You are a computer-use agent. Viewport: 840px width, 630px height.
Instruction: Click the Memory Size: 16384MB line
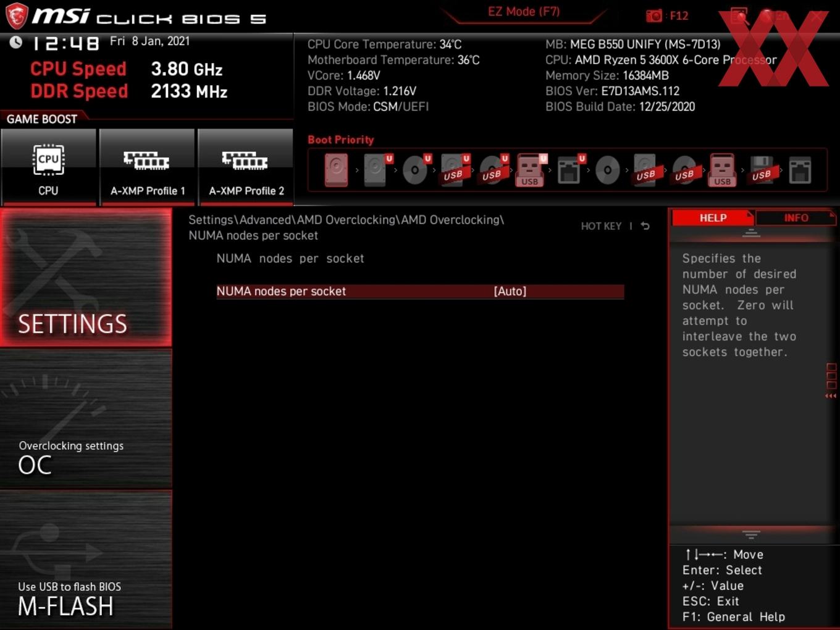click(x=607, y=75)
